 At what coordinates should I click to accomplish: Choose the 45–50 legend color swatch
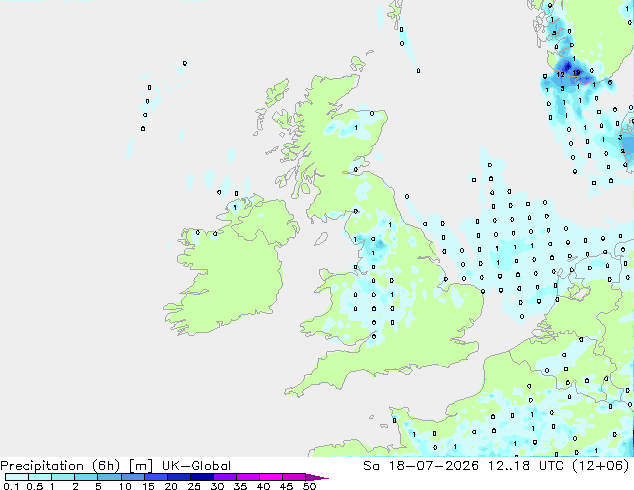tap(294, 477)
